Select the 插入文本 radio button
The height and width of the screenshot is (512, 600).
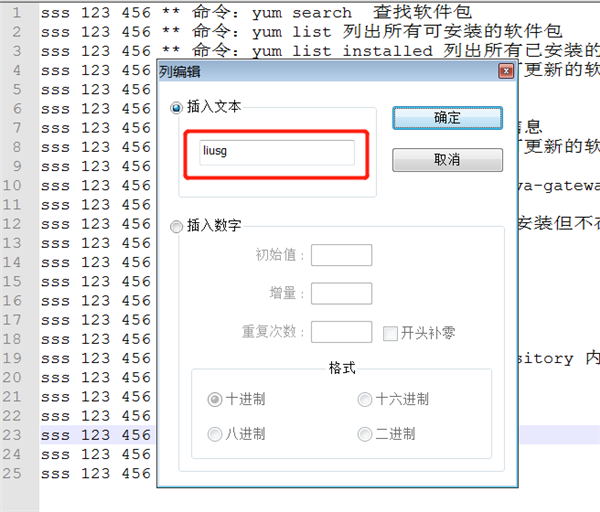coord(176,108)
